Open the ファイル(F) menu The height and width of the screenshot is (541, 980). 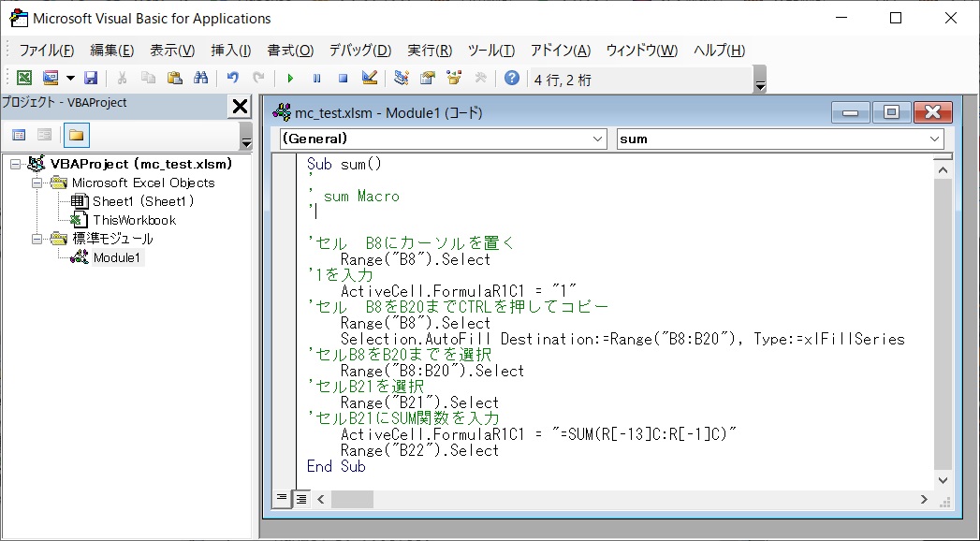click(x=46, y=50)
